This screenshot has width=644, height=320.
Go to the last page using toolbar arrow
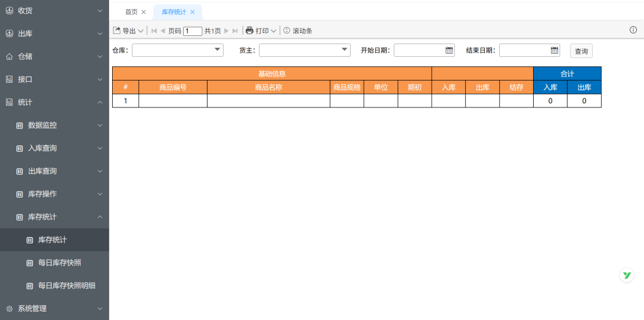click(x=235, y=30)
